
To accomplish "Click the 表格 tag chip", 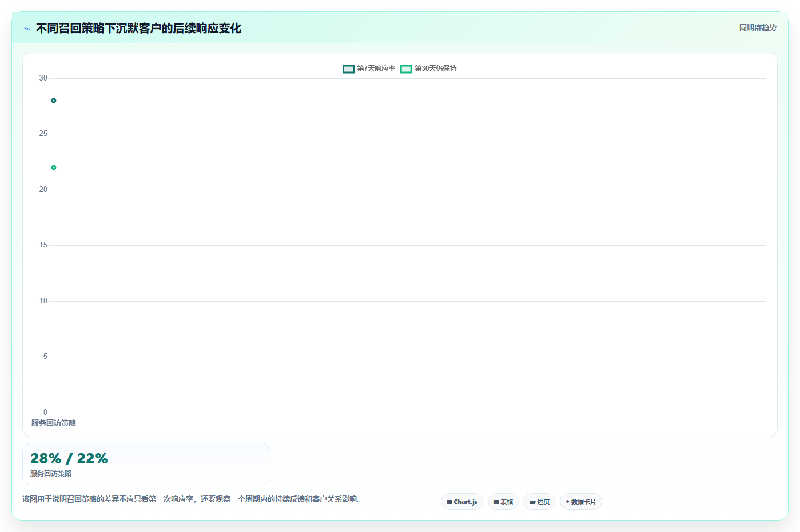I will 503,502.
